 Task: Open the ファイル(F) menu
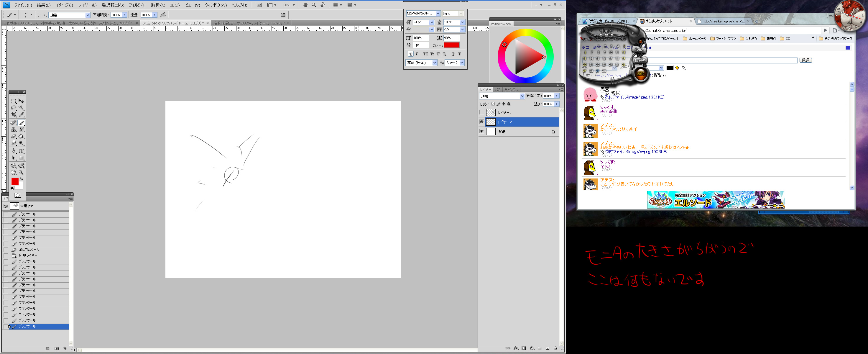coord(23,5)
